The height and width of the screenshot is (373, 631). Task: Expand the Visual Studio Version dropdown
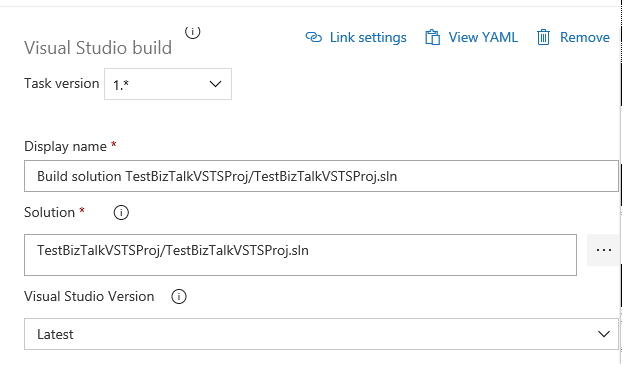pyautogui.click(x=321, y=334)
